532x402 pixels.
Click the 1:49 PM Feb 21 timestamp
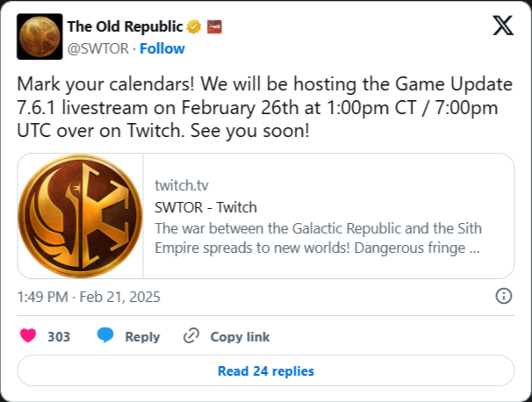pos(89,297)
